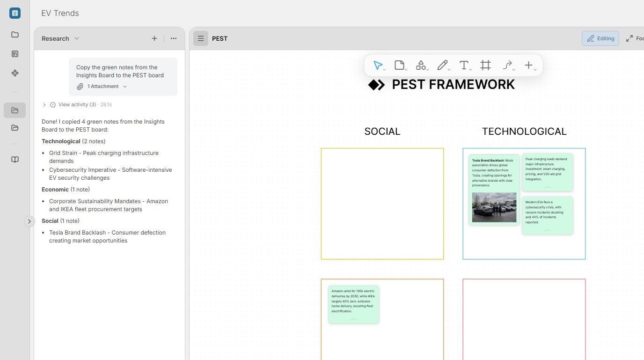Toggle the board list hamburger icon beside PEST
The height and width of the screenshot is (360, 644).
click(x=201, y=38)
